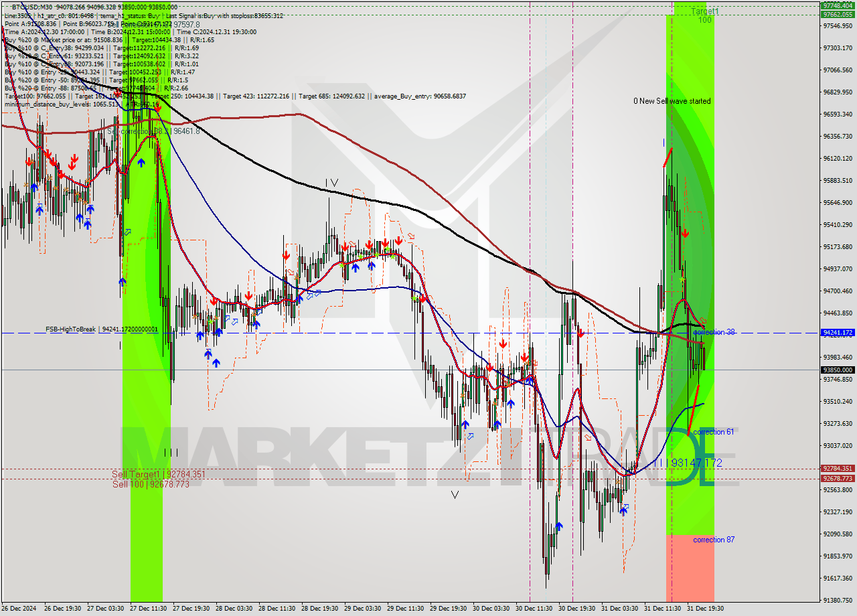Screen dimensions: 857x616
Task: Click the '30 Dec 03:30' time axis label
Action: 493,609
